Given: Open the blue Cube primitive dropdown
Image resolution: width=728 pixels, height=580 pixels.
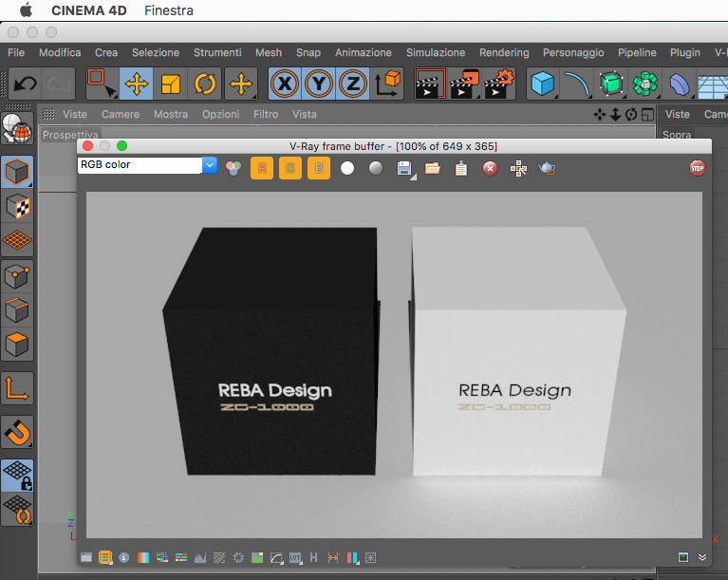Looking at the screenshot, I should click(543, 84).
